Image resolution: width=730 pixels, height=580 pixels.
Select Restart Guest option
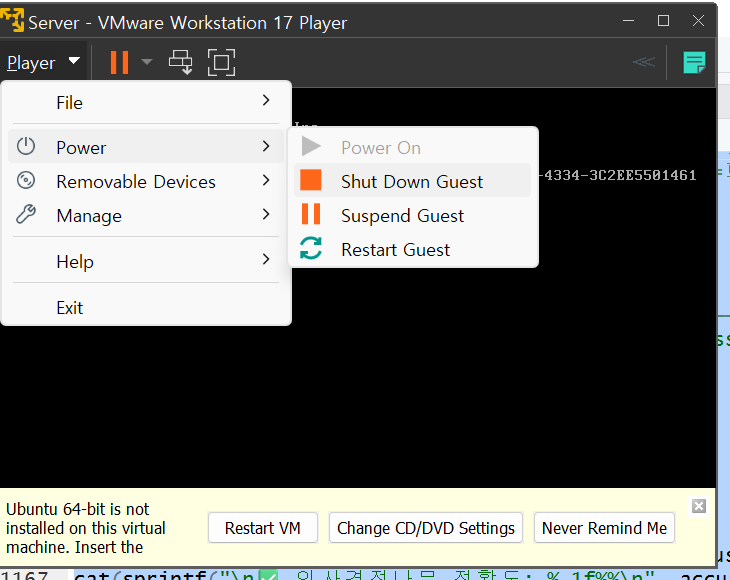pos(412,249)
